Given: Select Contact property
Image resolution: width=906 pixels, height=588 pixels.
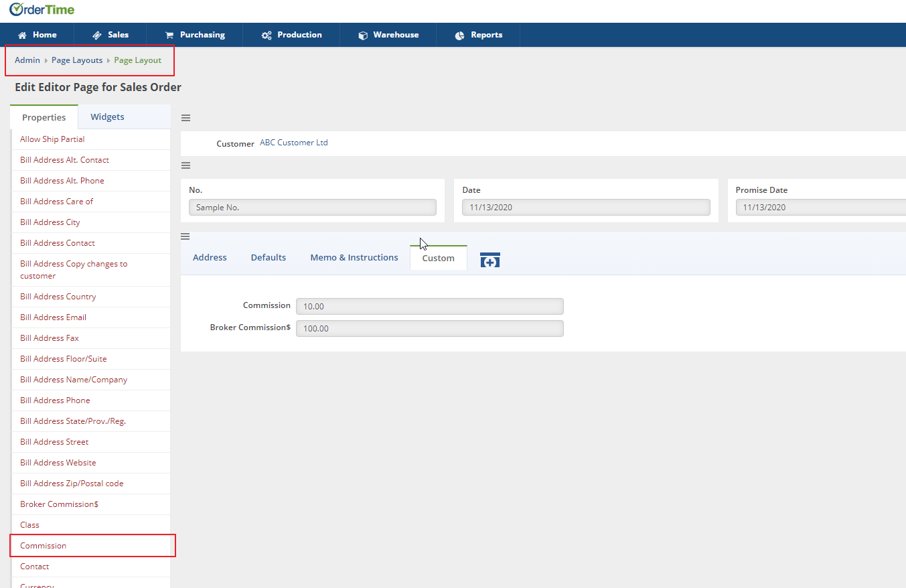Looking at the screenshot, I should pos(91,567).
